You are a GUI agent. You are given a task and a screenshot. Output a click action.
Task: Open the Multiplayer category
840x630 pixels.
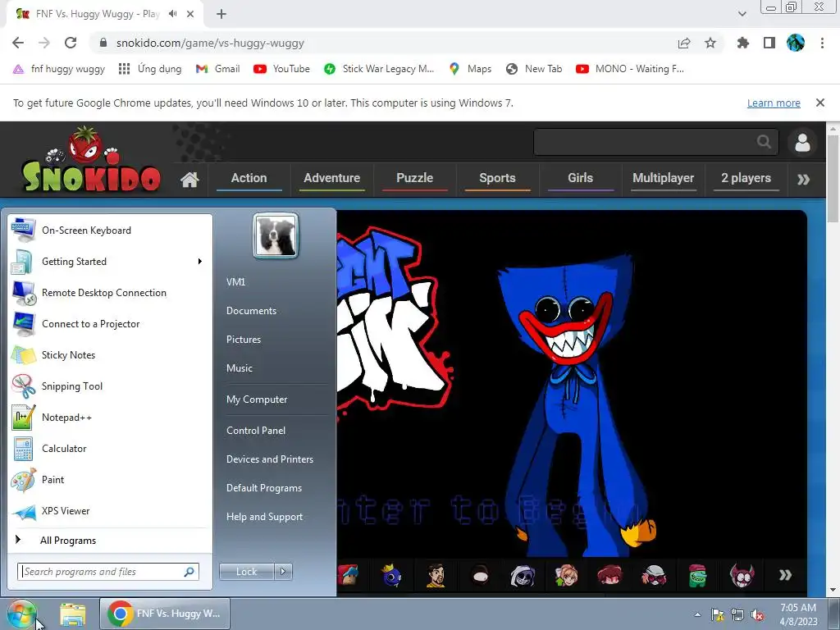pyautogui.click(x=663, y=178)
